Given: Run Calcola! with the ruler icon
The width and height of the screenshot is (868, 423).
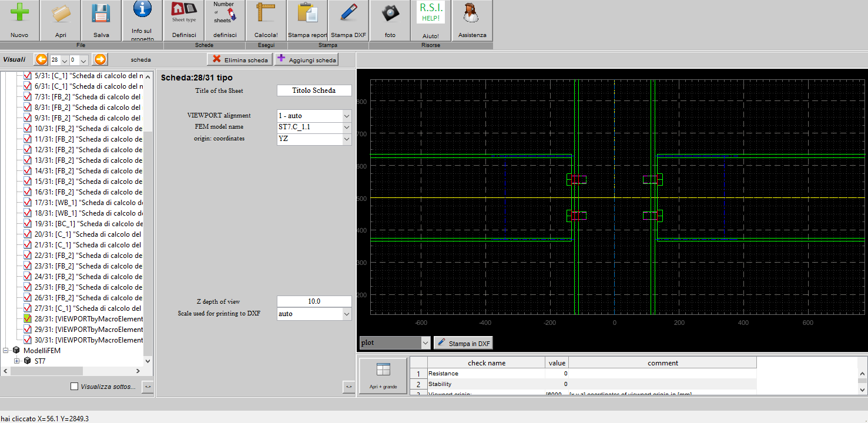Looking at the screenshot, I should click(x=266, y=13).
